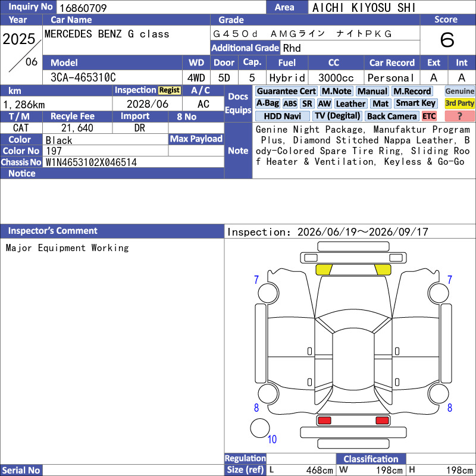Click the Guarantee Cert document badge
Viewport: 476px width, 476px height.
point(286,91)
